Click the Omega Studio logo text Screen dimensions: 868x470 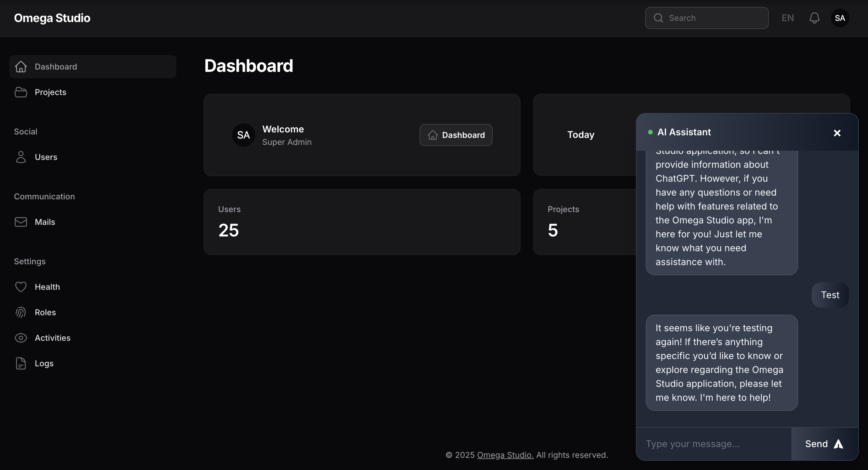[52, 18]
